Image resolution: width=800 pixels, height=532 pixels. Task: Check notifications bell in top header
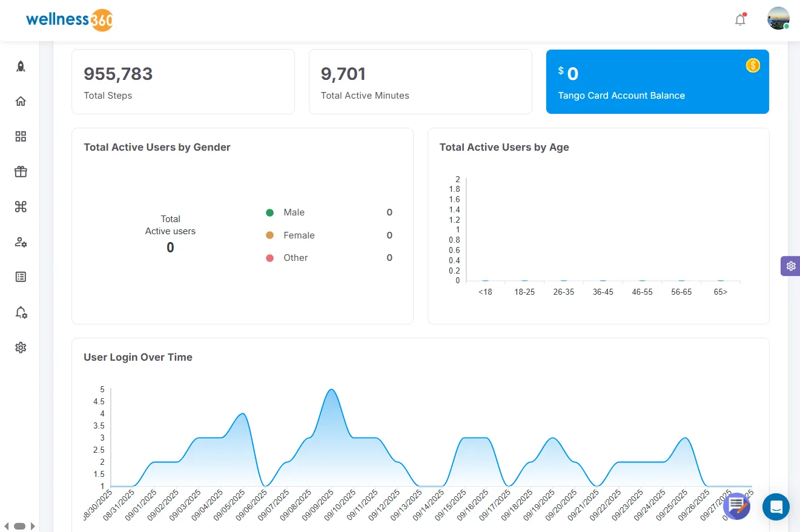pyautogui.click(x=740, y=20)
